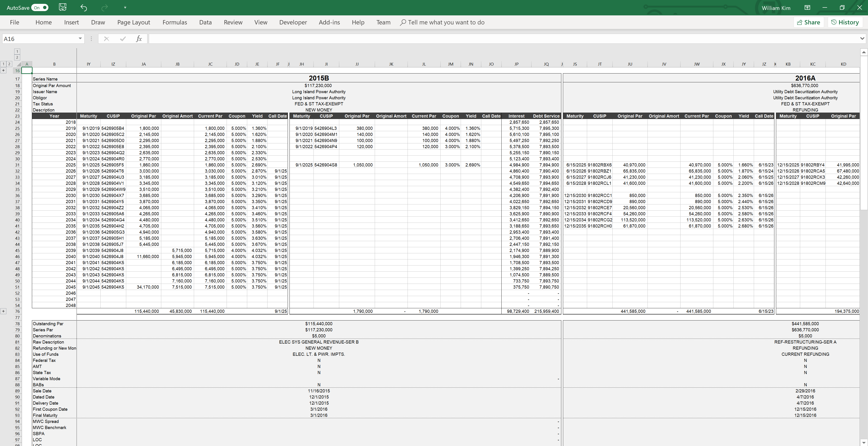Viewport: 868px width, 446px height.
Task: Click the History button
Action: click(845, 22)
